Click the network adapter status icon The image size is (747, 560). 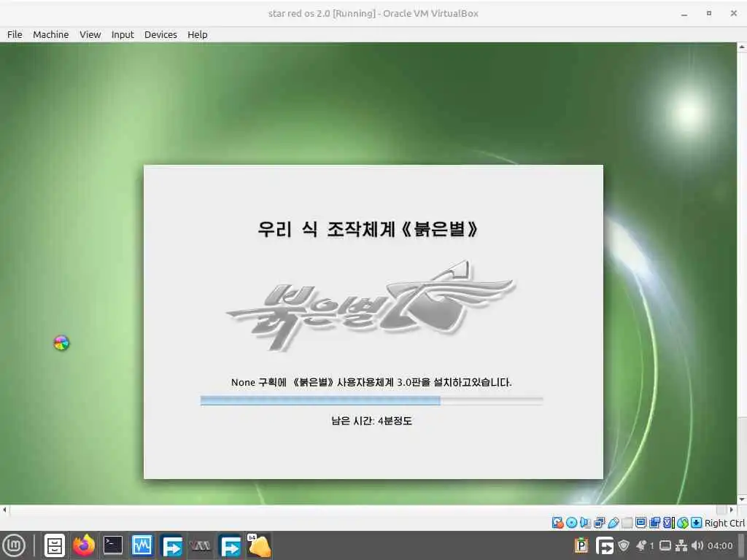click(x=600, y=523)
